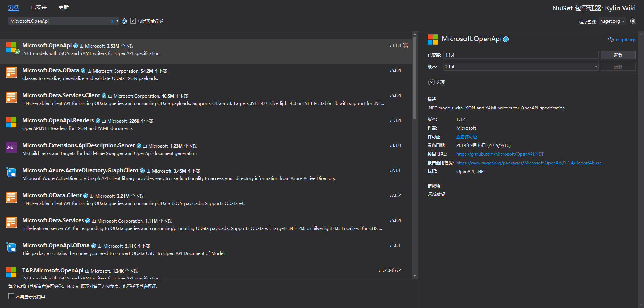Click the 卸载 button
Screen dimensions: 644x308
coord(618,55)
